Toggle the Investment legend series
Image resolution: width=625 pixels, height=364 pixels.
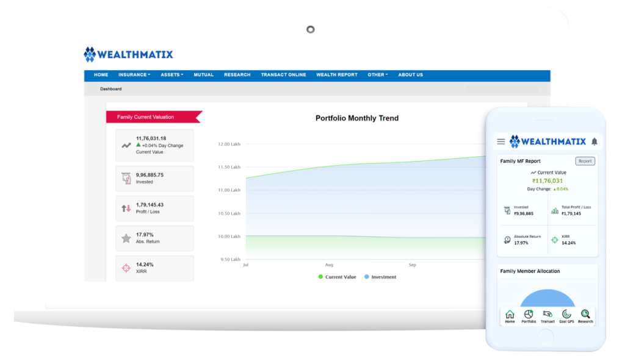coord(380,277)
